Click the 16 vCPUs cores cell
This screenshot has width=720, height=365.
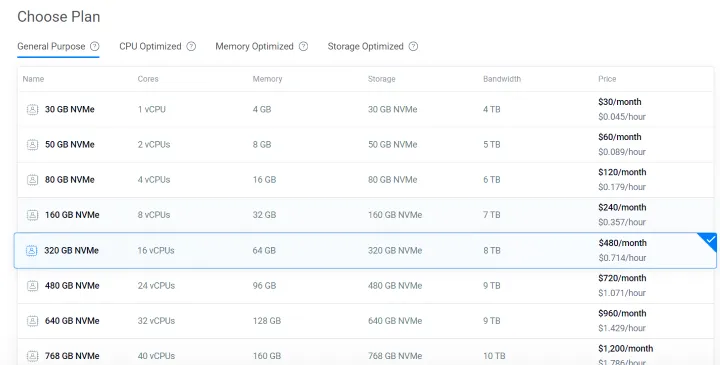(x=156, y=251)
